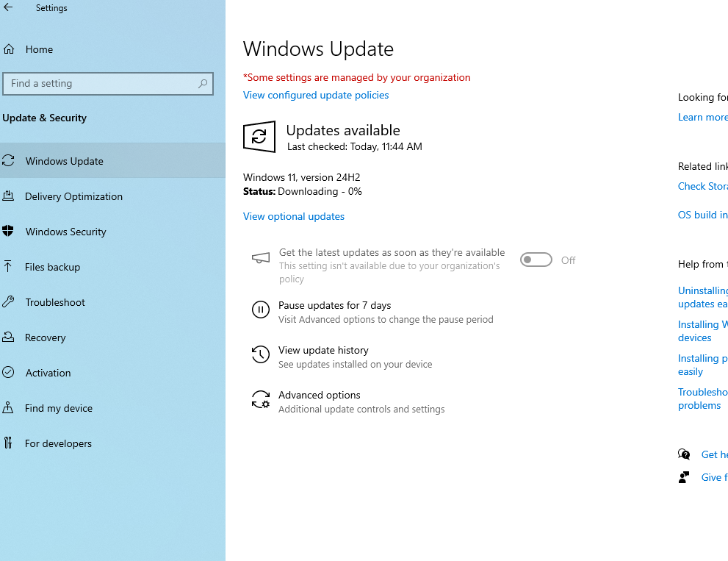Click the Give feedback person icon
The width and height of the screenshot is (728, 561).
(684, 477)
